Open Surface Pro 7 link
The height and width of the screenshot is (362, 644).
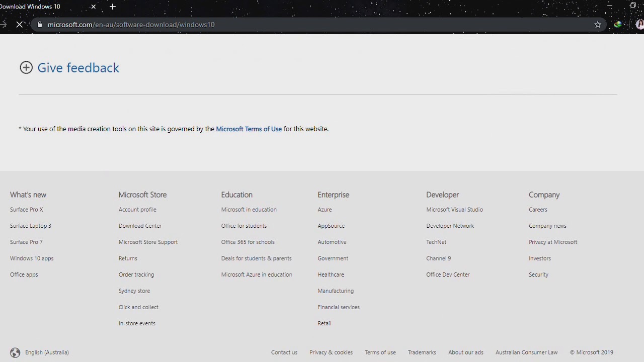(26, 242)
